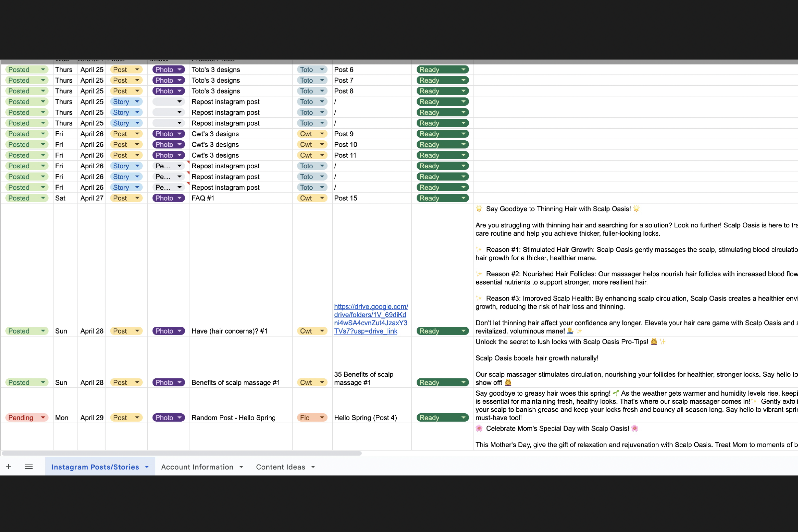The height and width of the screenshot is (532, 798).
Task: Select the cell containing Hello Spring (Post 4)
Action: (x=365, y=418)
